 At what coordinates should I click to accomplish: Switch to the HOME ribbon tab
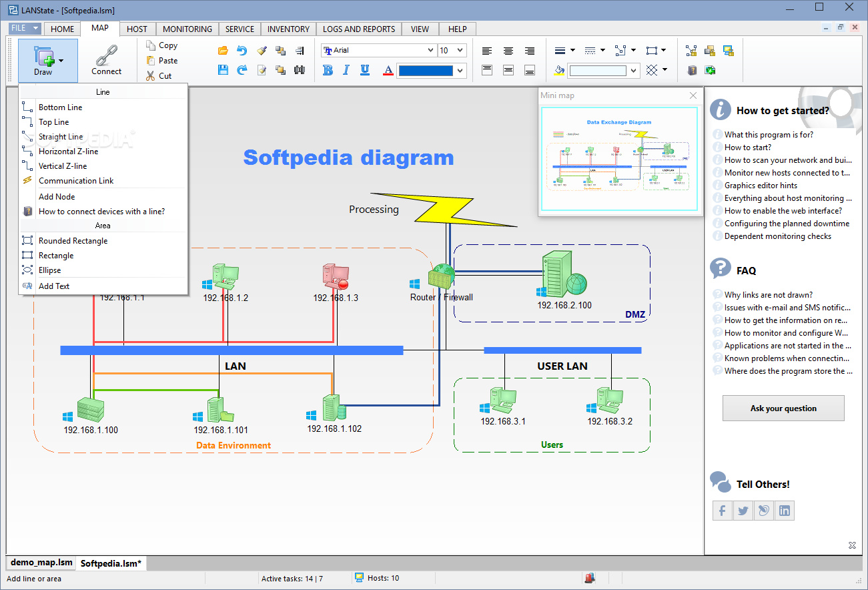(63, 29)
